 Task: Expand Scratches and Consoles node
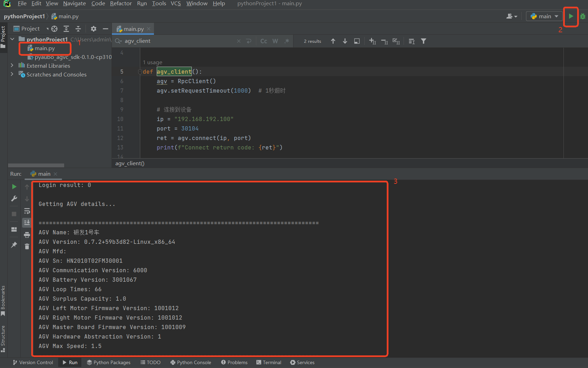[x=12, y=74]
